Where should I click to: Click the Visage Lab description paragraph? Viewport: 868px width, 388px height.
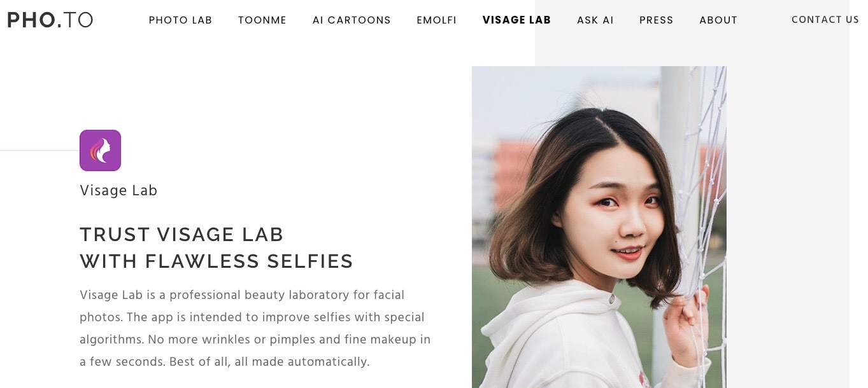[x=255, y=328]
